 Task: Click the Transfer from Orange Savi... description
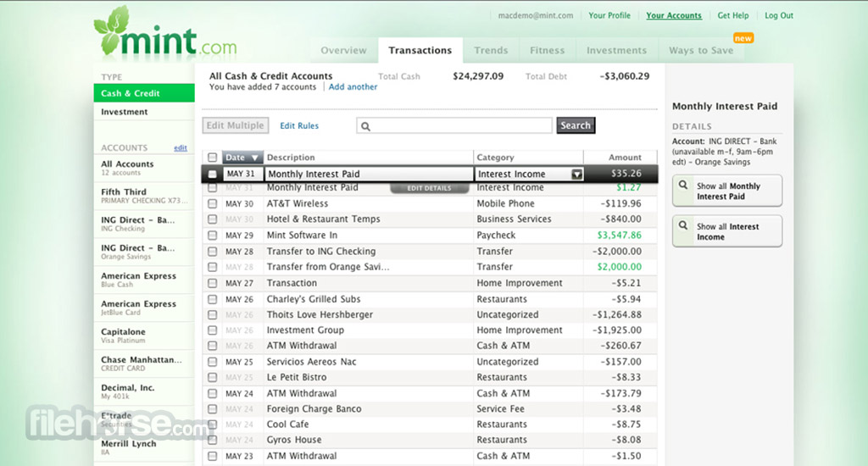pyautogui.click(x=328, y=267)
